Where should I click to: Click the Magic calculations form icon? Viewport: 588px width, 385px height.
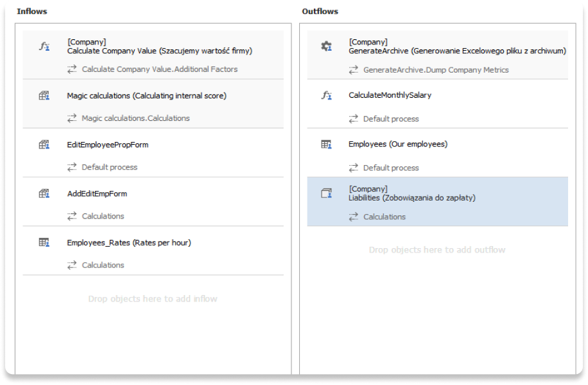[x=44, y=96]
